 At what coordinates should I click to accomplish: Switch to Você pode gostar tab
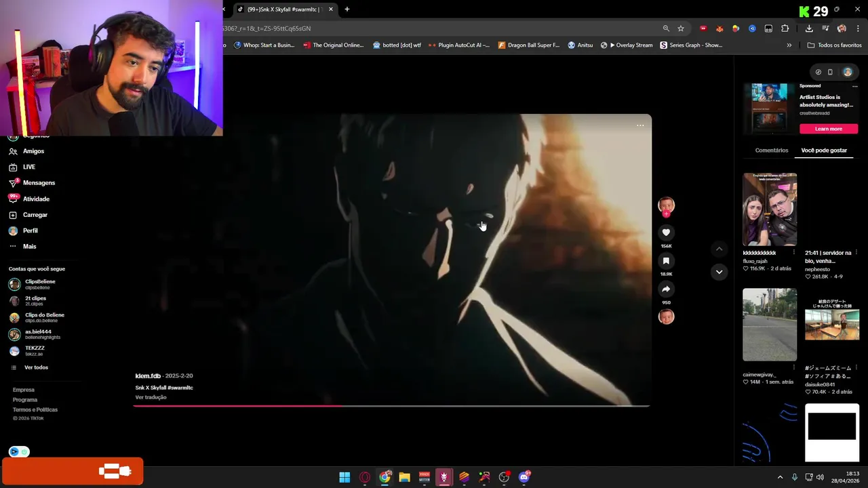(824, 150)
